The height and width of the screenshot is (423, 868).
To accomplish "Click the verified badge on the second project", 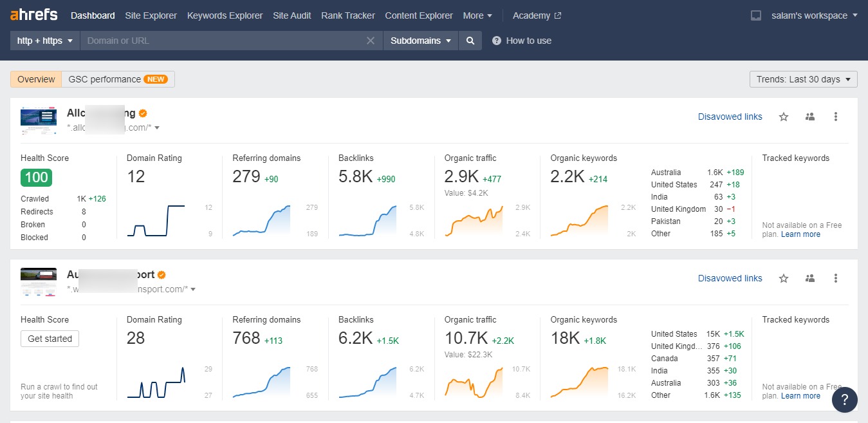I will point(162,275).
